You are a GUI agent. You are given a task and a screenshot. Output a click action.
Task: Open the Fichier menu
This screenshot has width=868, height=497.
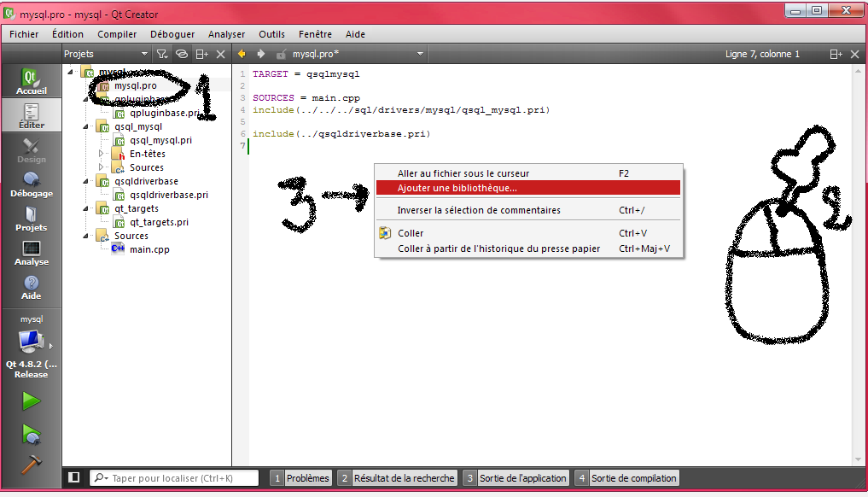point(24,34)
